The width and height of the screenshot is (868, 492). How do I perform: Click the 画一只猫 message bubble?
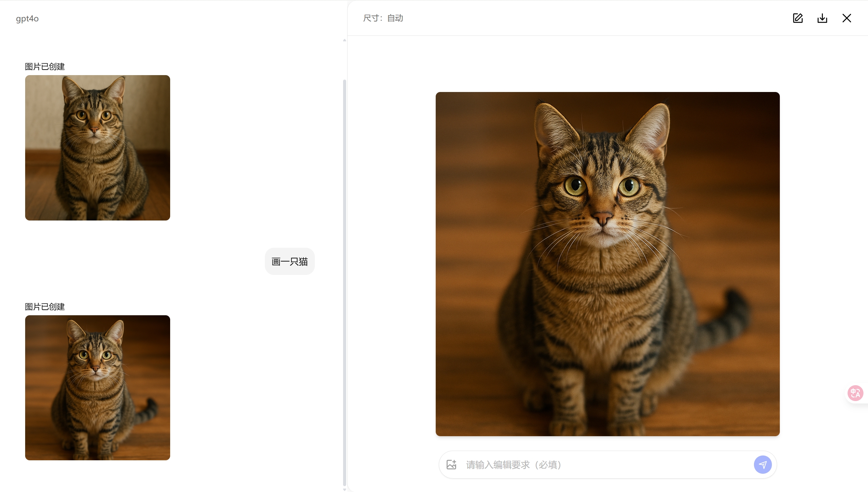tap(290, 261)
